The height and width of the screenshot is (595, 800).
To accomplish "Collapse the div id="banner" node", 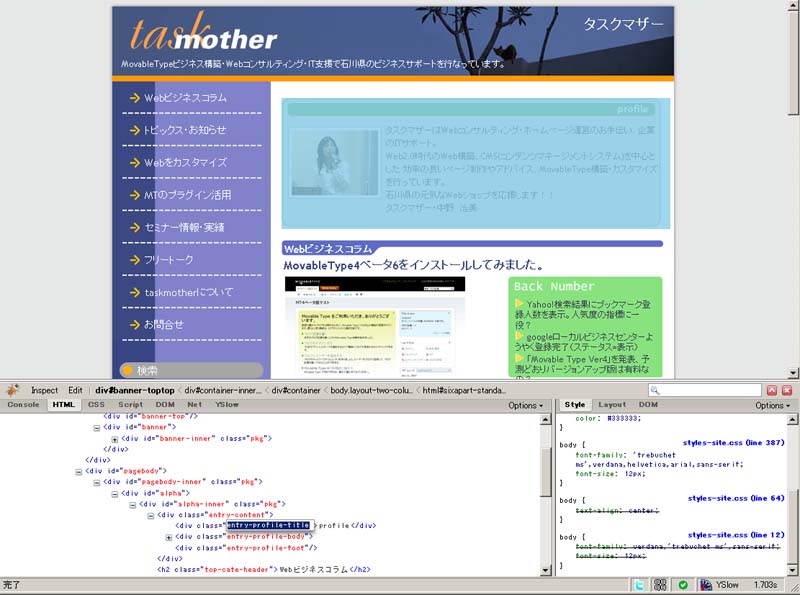I will 96,428.
